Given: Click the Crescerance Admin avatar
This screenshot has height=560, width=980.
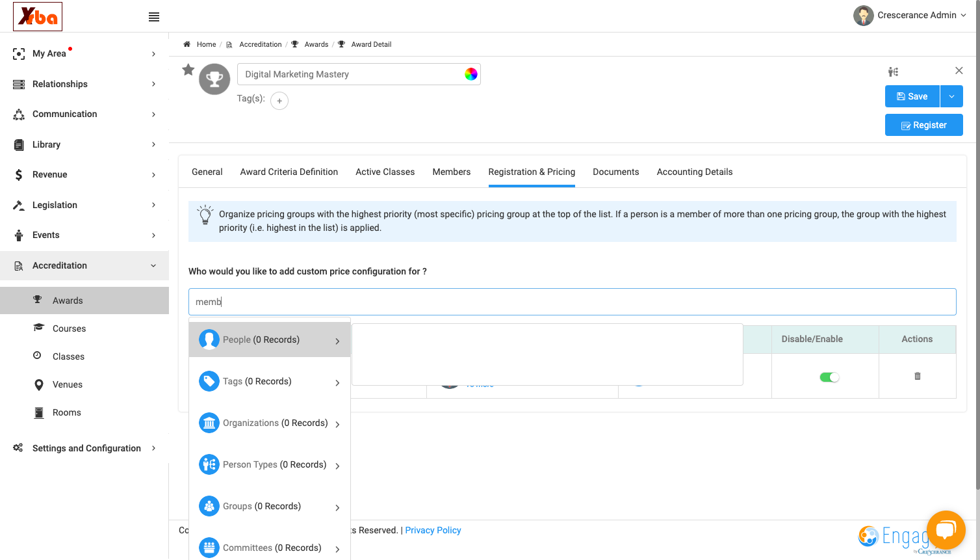Looking at the screenshot, I should click(x=864, y=16).
